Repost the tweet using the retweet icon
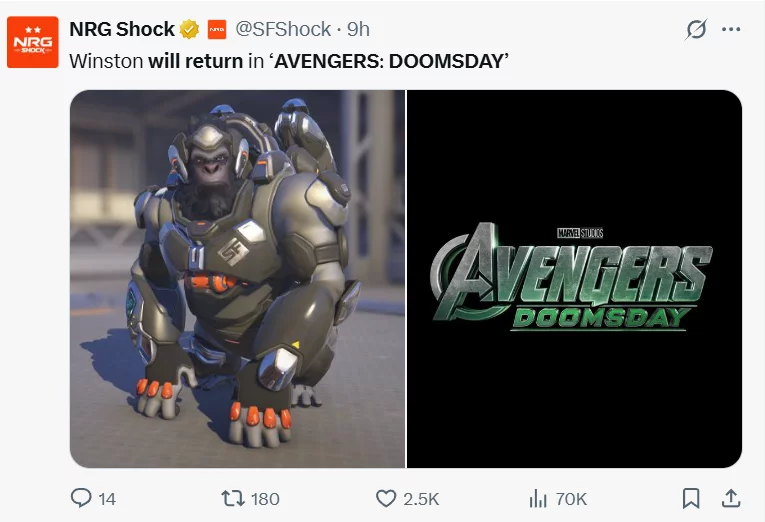Viewport: 765px width, 522px height. coord(233,499)
